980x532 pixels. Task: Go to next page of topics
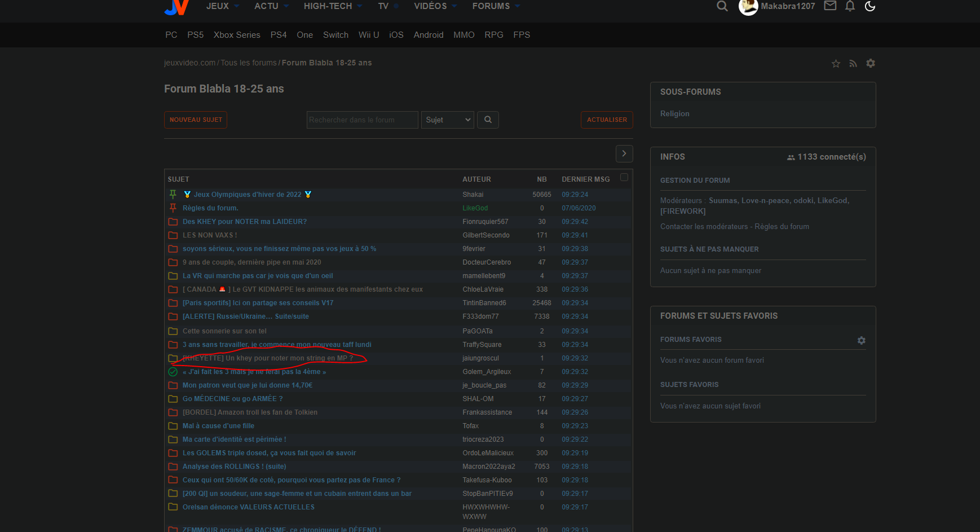[624, 153]
